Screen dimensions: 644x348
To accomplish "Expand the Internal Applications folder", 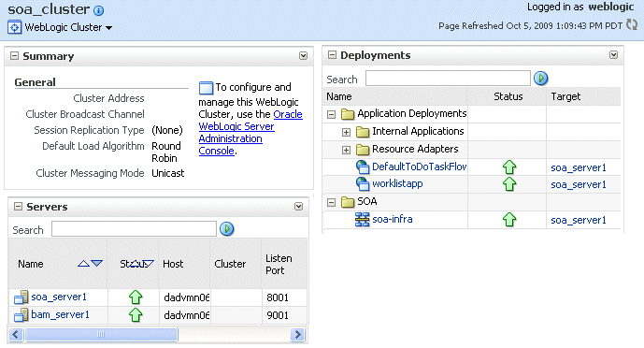I will 346,132.
